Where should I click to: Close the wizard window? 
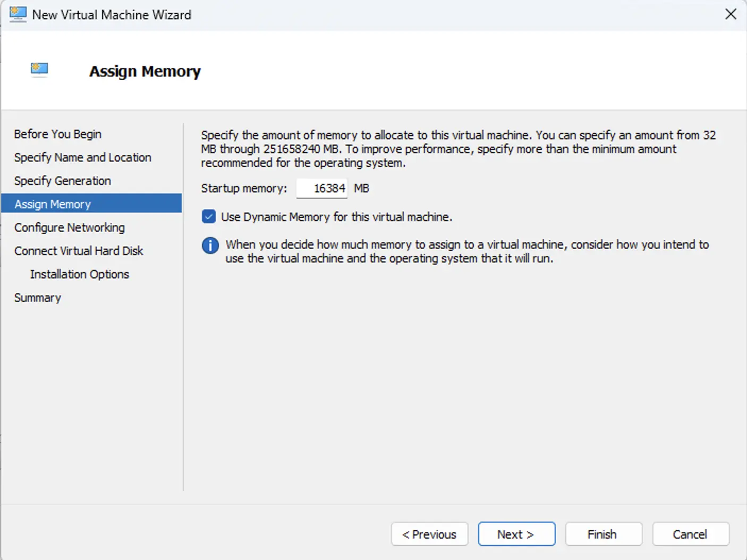pos(731,14)
